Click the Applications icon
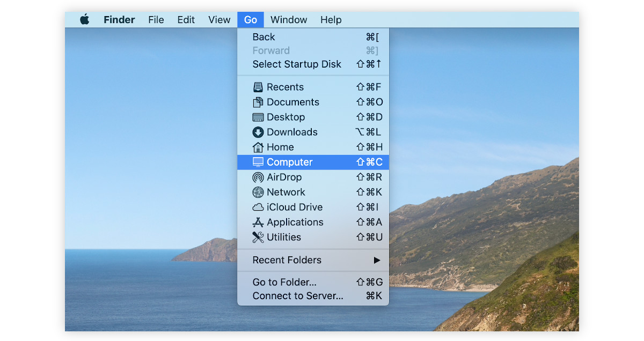This screenshot has height=341, width=644. 259,222
